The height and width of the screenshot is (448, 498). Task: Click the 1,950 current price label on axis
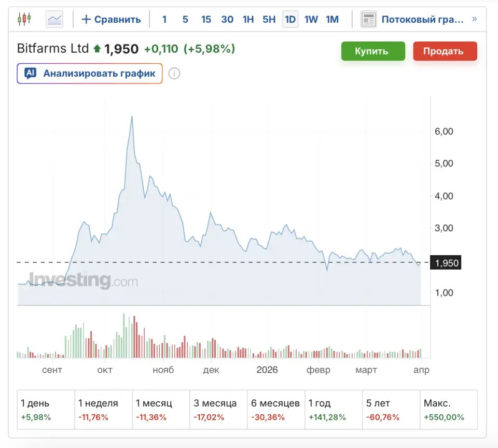click(x=445, y=263)
